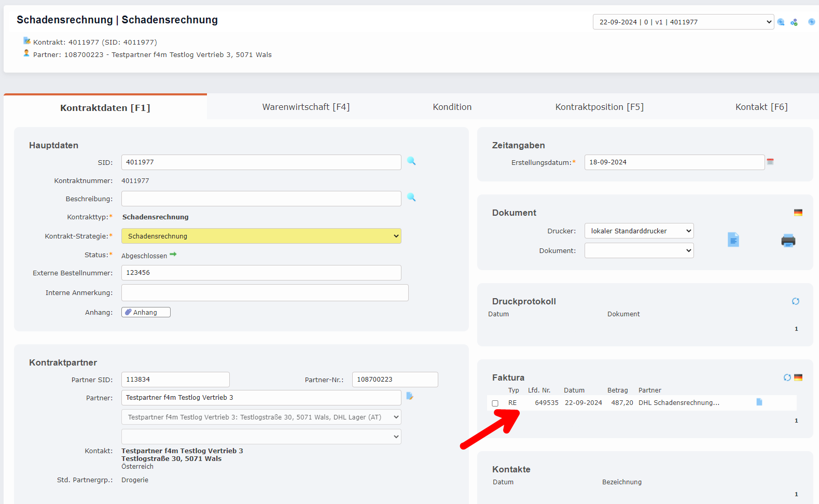
Task: Click Faktura partner text DHL Schadensrechnung...
Action: pyautogui.click(x=679, y=403)
